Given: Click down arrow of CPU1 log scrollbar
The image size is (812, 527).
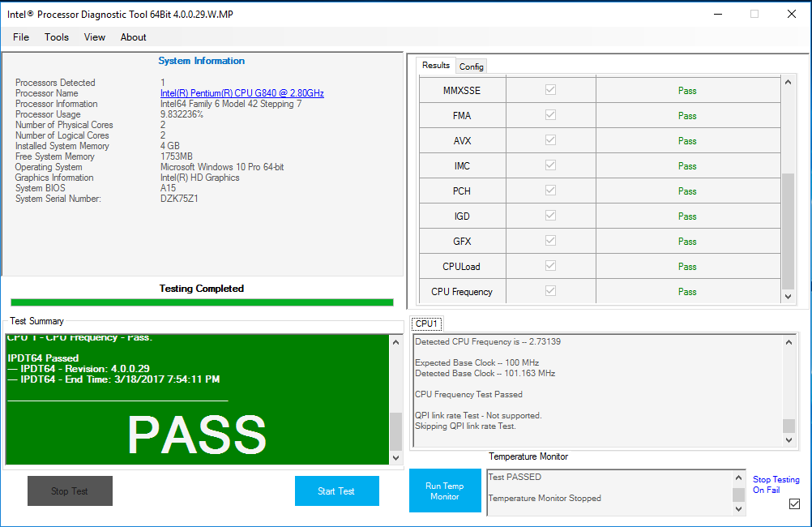Looking at the screenshot, I should coord(788,439).
